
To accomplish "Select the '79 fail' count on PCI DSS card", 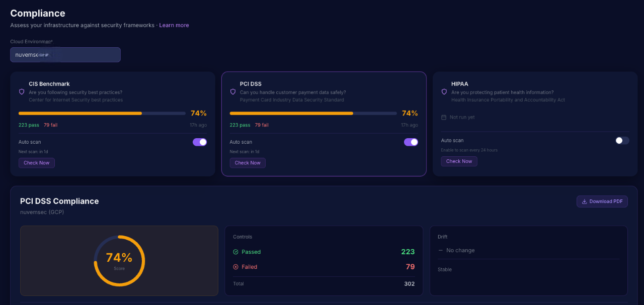I will click(262, 125).
